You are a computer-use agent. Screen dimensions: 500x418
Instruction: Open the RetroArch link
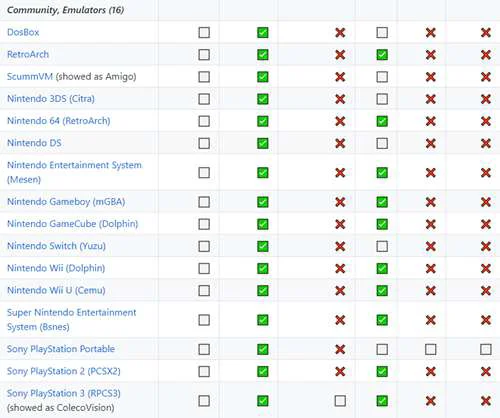(28, 54)
